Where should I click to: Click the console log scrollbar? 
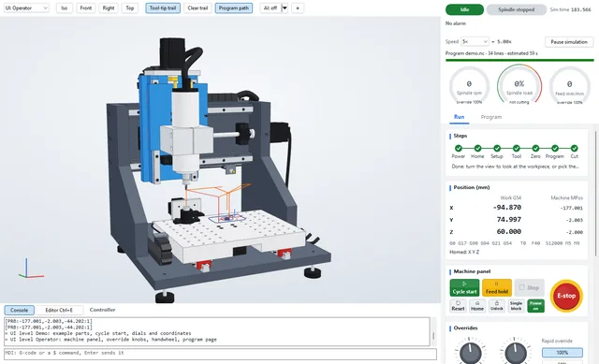433,336
